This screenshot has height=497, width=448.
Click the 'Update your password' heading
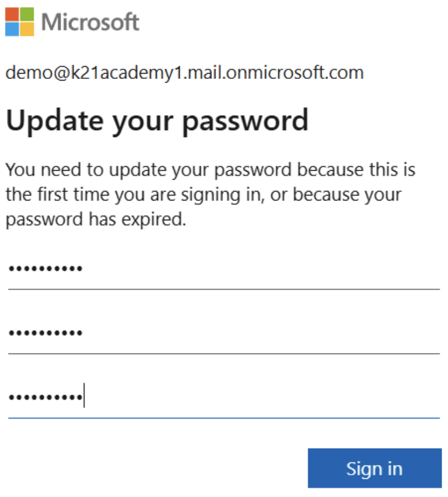(157, 120)
